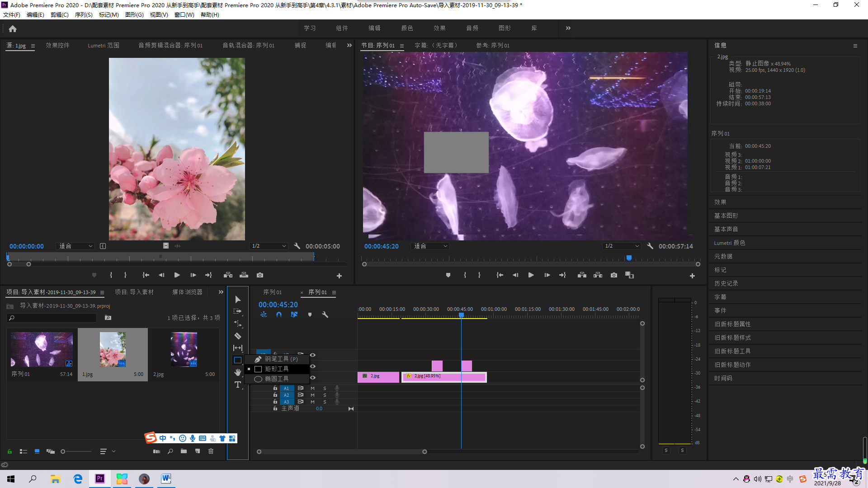
Task: Choose Pen tool (钢笔工具) from flyout
Action: point(277,359)
